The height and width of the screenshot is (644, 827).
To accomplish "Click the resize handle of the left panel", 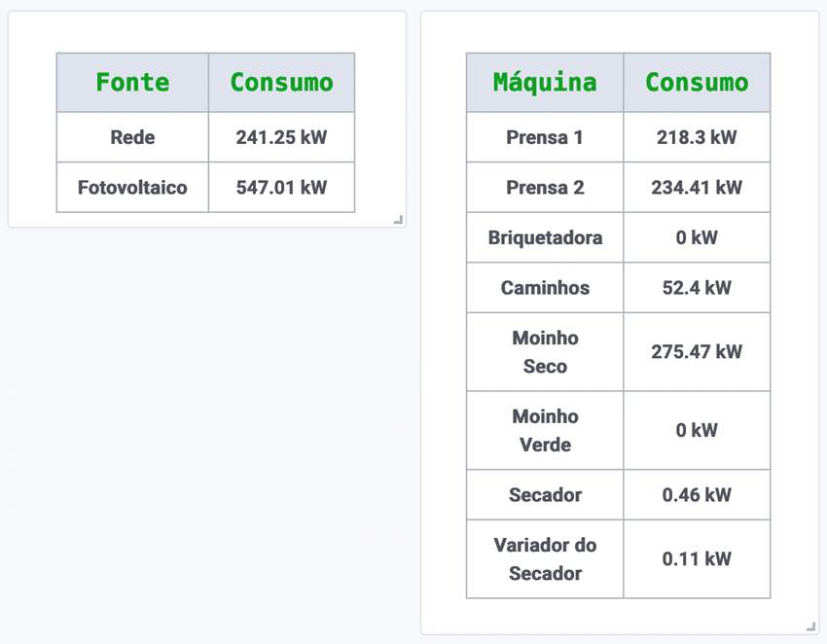I will [x=398, y=221].
